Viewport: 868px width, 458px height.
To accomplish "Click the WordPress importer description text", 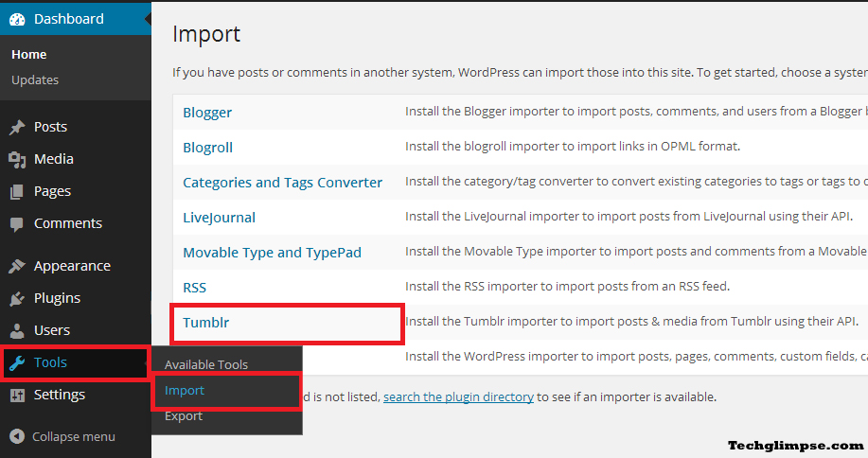I will tap(636, 356).
